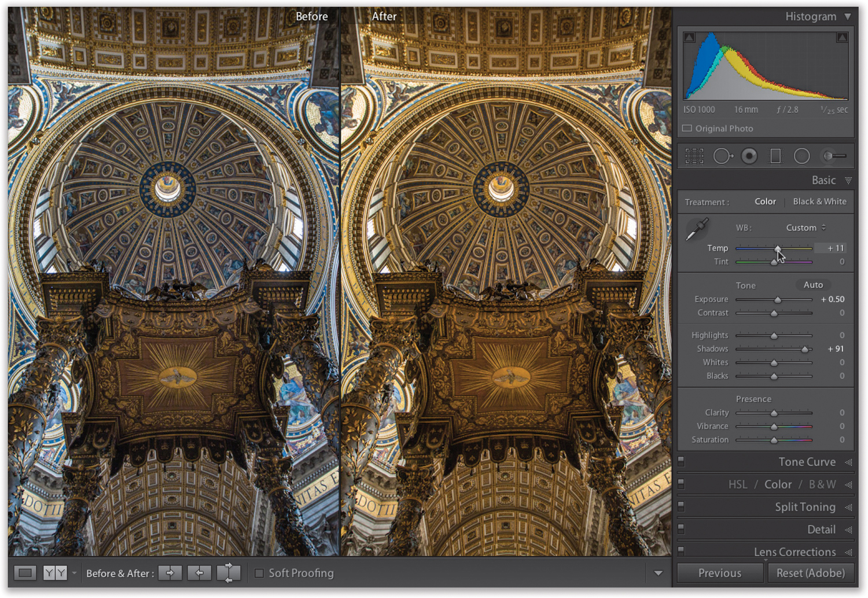Enable the Soft Proofing checkbox

coord(259,573)
